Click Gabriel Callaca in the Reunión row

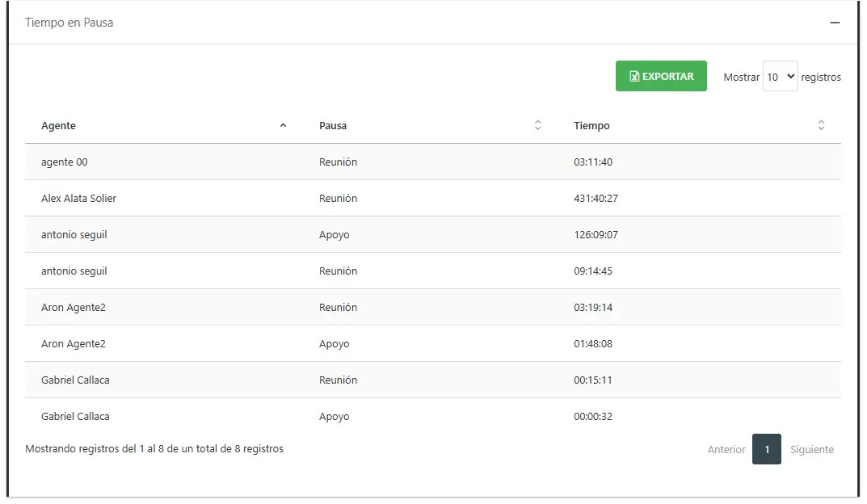[x=75, y=380]
